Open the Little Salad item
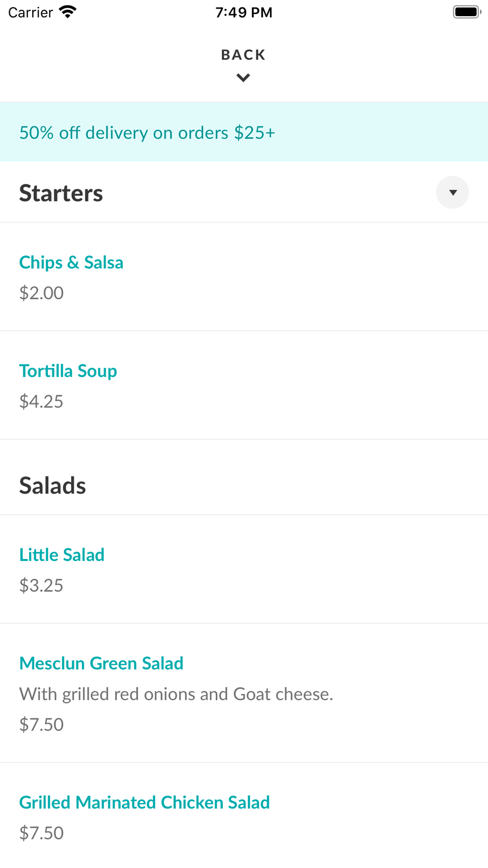 [62, 555]
